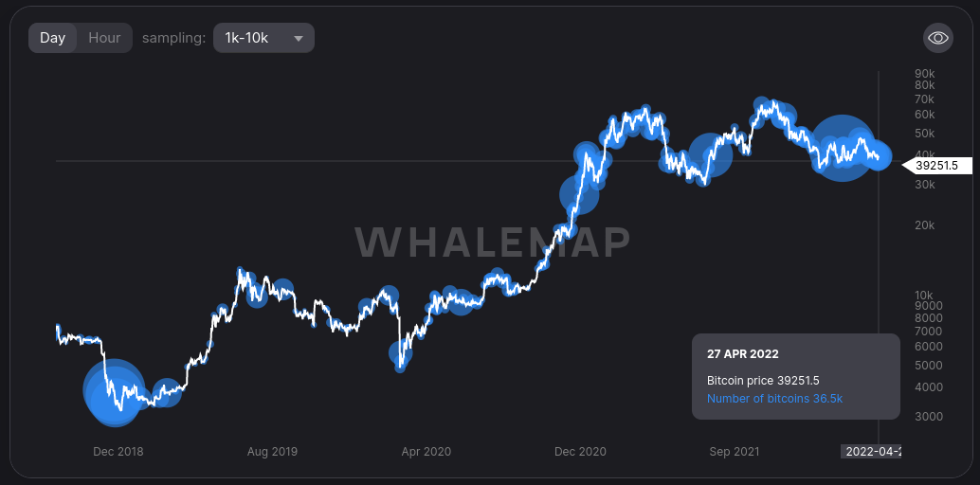Click the "sampling:" label
The width and height of the screenshot is (980, 485).
point(173,38)
